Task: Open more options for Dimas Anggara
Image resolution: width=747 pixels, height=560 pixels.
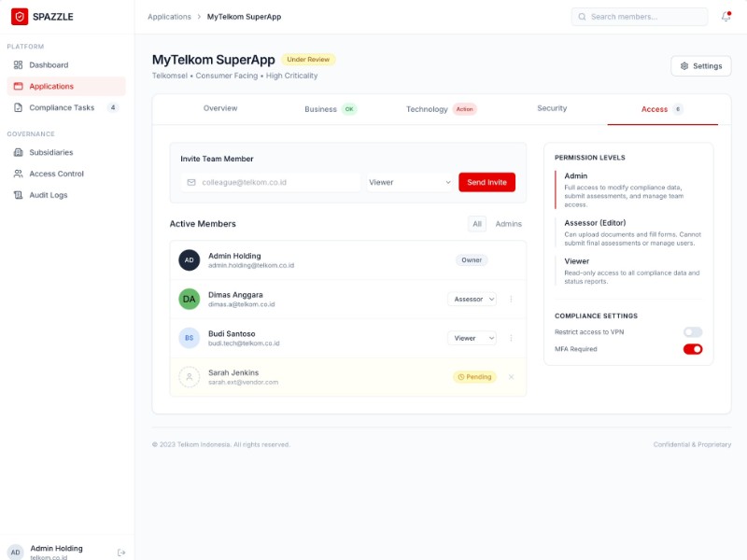Action: [511, 300]
